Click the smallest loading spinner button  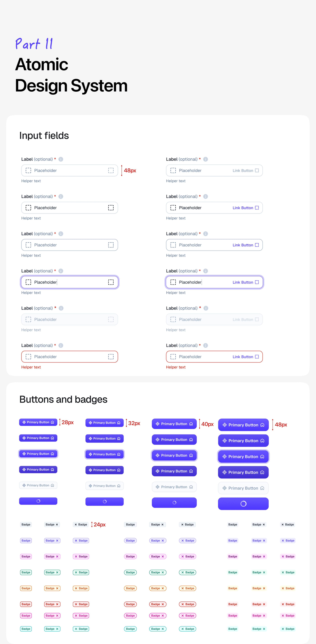38,501
